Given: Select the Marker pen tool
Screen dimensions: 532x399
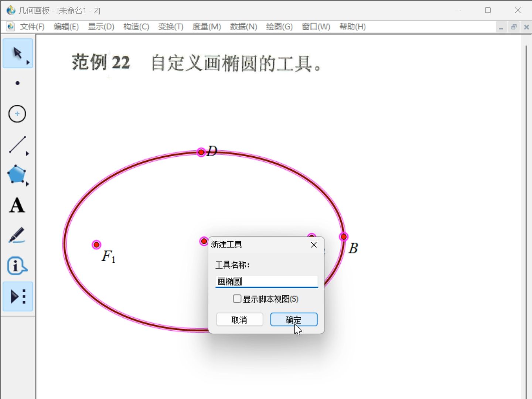Looking at the screenshot, I should point(17,236).
